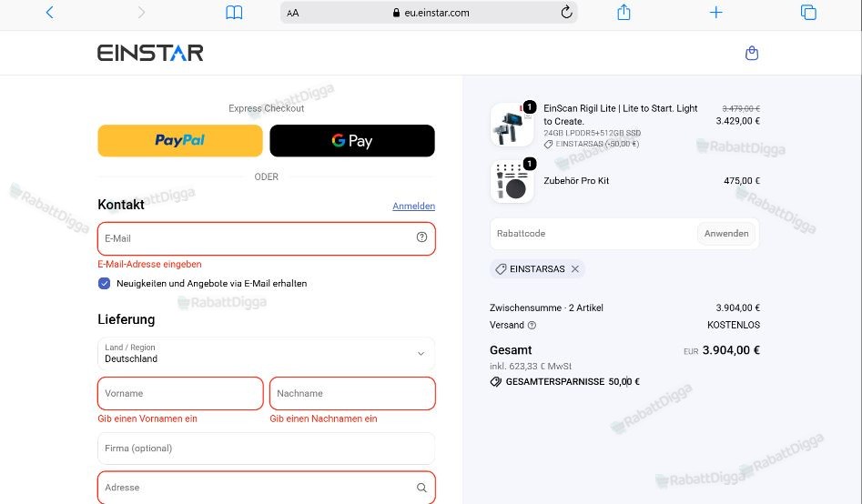Screen dimensions: 862x504
Task: Click the discounted price 3.429,00 €
Action: (738, 121)
